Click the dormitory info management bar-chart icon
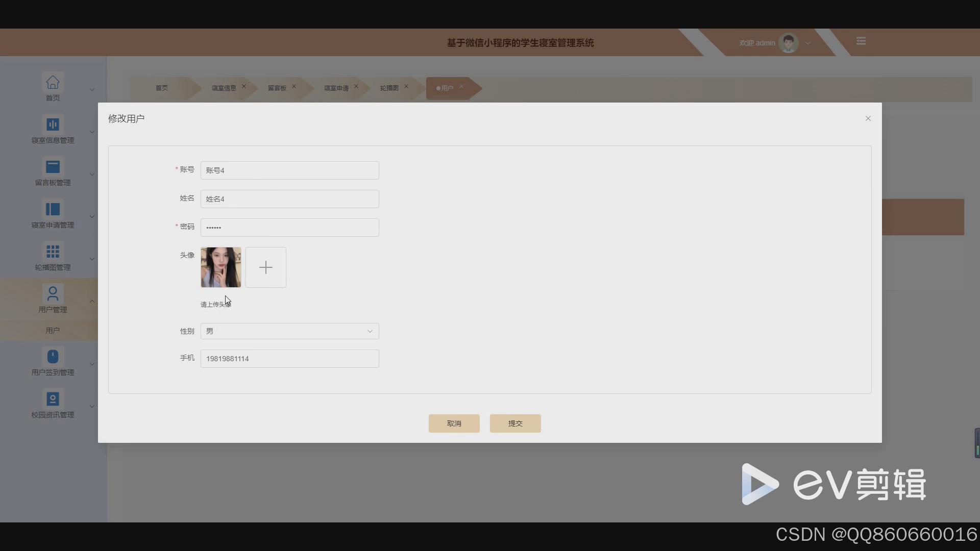This screenshot has height=551, width=980. coord(53,124)
